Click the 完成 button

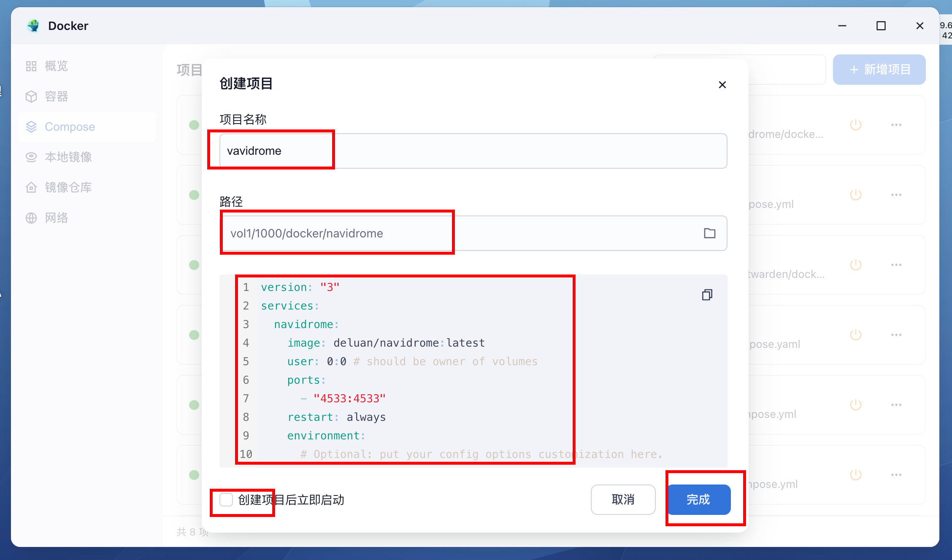(698, 500)
